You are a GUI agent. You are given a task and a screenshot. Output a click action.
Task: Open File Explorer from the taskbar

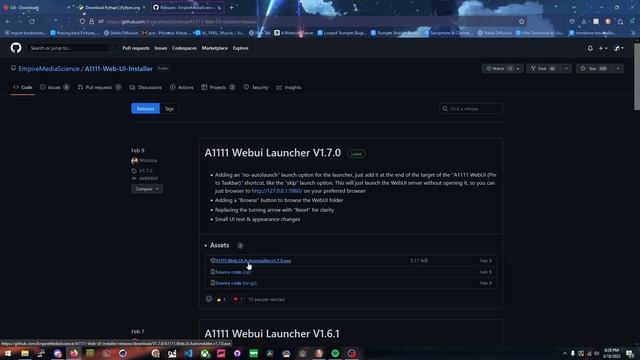click(25, 353)
